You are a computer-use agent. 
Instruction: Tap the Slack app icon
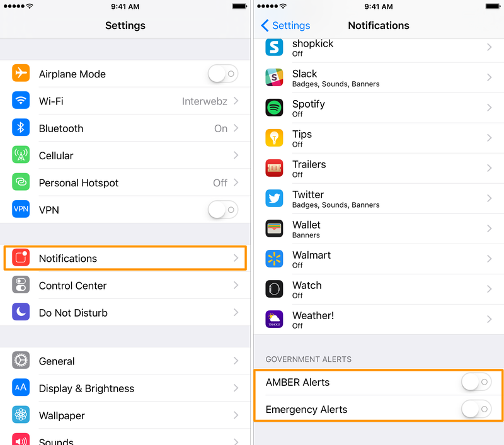coord(274,77)
